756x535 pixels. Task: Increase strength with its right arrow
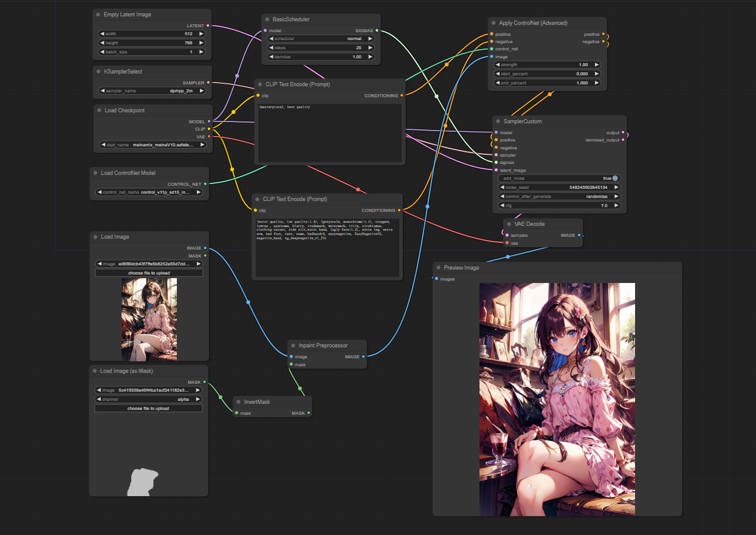click(x=596, y=64)
